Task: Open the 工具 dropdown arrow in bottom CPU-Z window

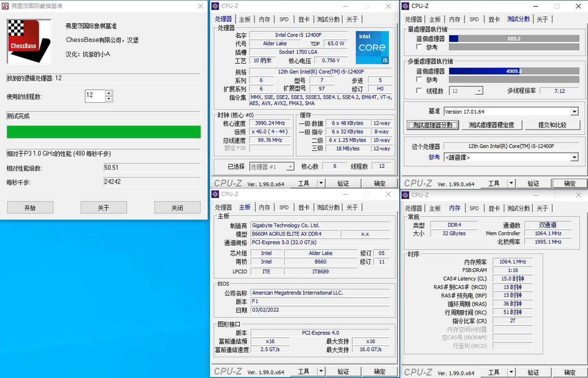Action: [x=321, y=371]
